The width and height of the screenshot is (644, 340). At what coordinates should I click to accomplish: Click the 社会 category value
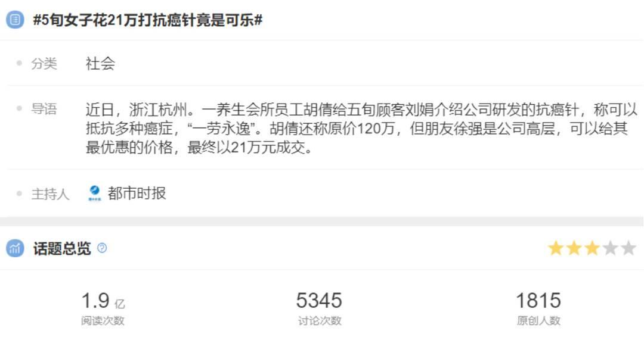click(100, 63)
